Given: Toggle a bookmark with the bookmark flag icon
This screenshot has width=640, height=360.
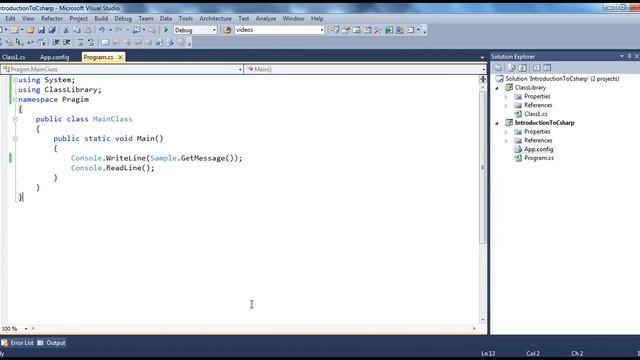Looking at the screenshot, I should click(105, 42).
